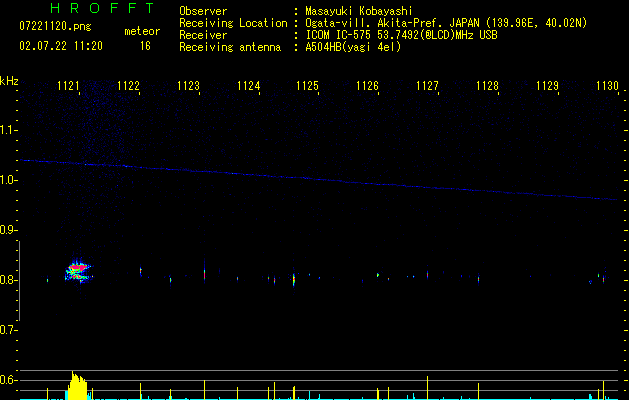This screenshot has height=400, width=629.
Task: Select the meteor count value 16
Action: click(145, 46)
